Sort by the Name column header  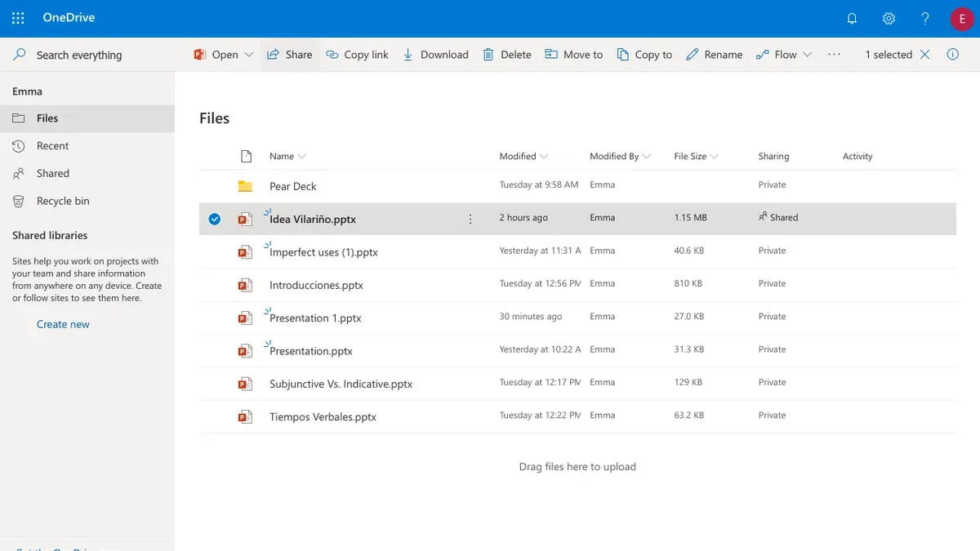point(287,156)
